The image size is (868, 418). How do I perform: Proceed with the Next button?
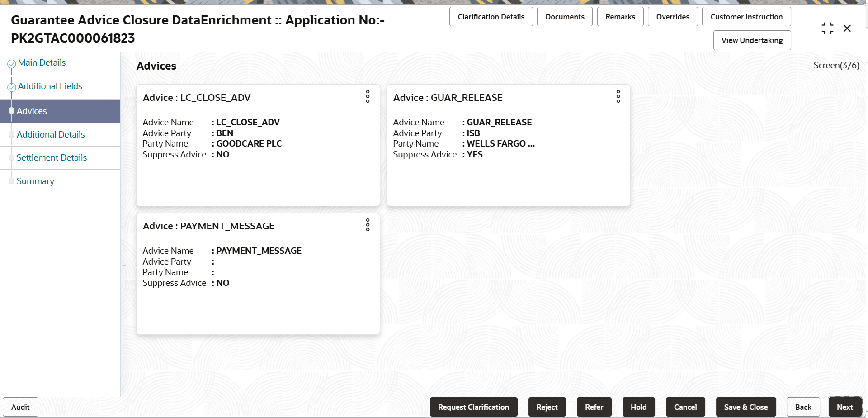[x=845, y=407]
